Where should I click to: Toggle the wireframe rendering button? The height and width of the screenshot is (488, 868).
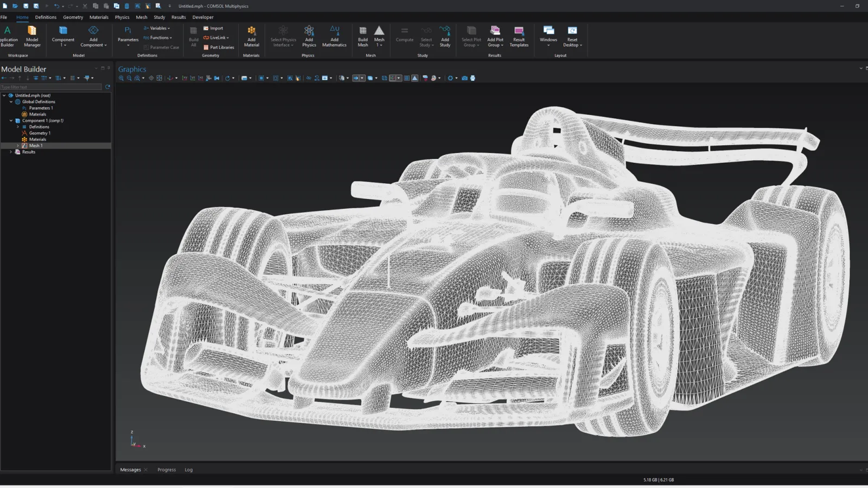(x=384, y=78)
